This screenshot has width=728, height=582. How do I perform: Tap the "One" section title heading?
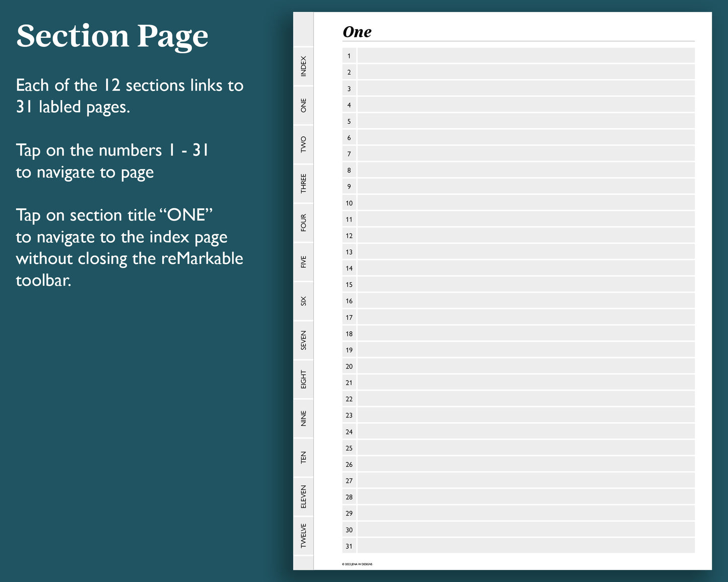pos(357,32)
